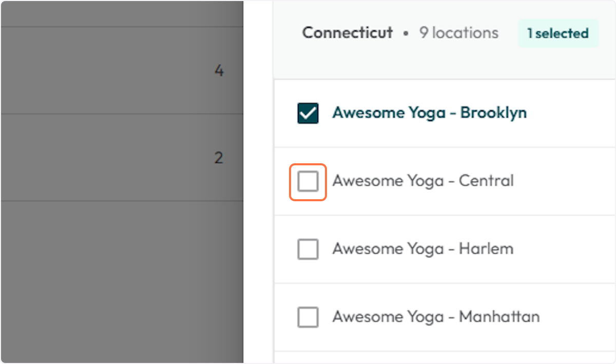This screenshot has height=364, width=616.
Task: Click the "9 locations" count text
Action: (458, 33)
